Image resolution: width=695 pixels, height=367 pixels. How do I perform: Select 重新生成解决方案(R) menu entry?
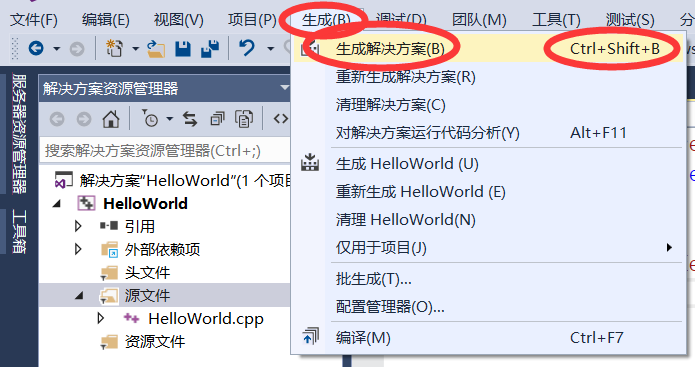click(488, 77)
